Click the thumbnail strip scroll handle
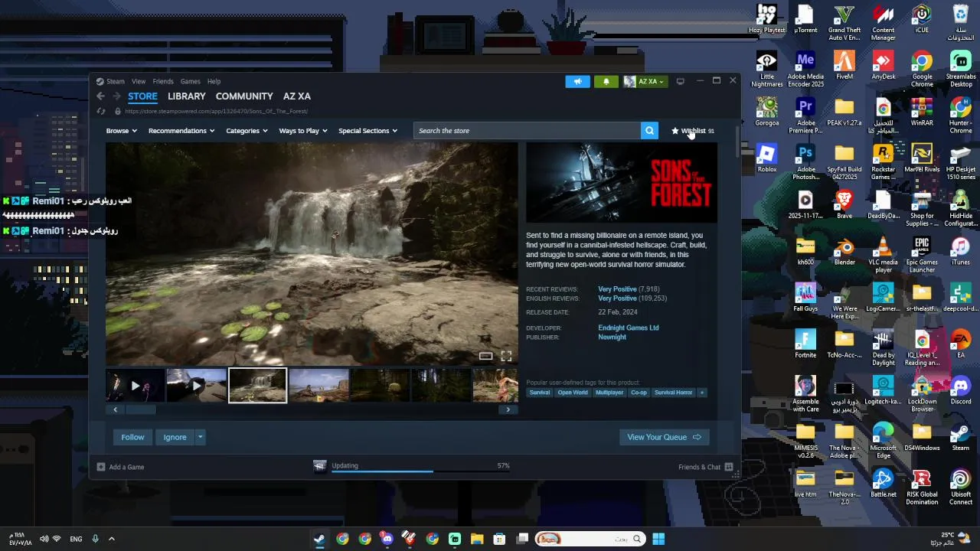The width and height of the screenshot is (980, 551). [139, 409]
